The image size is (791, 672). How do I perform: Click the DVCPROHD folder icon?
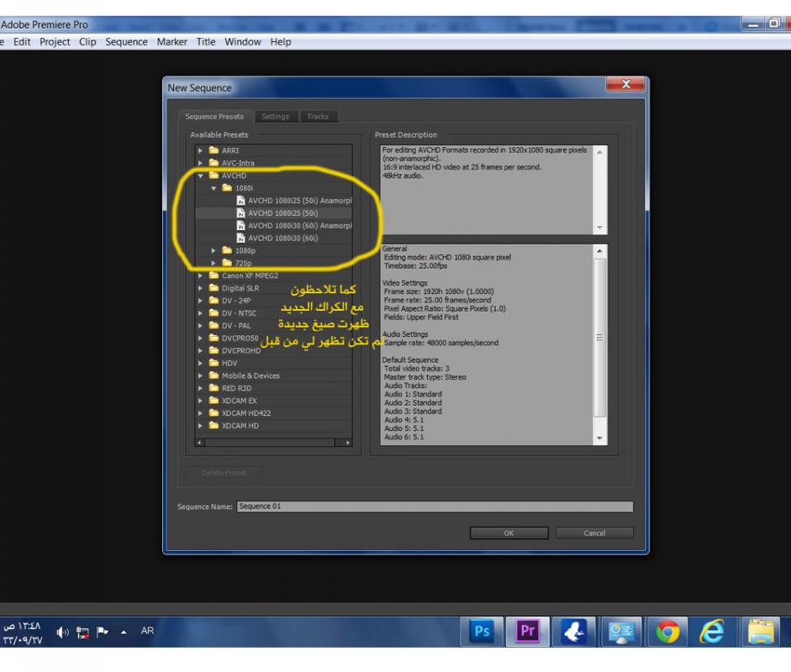214,350
